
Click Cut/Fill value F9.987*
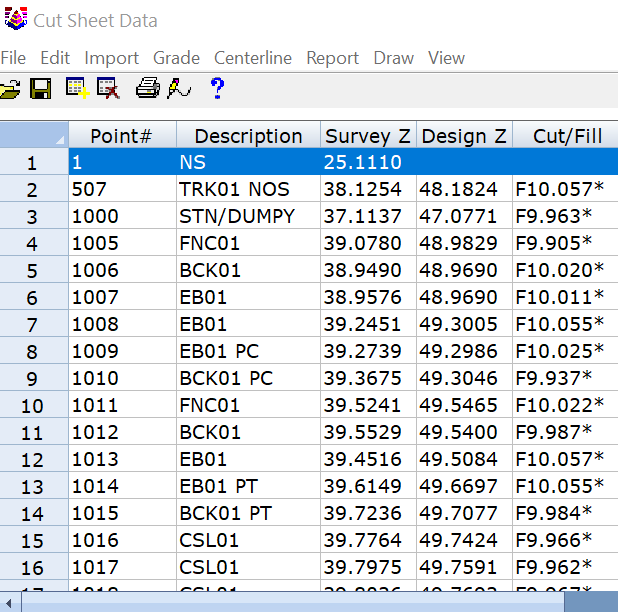(x=565, y=432)
